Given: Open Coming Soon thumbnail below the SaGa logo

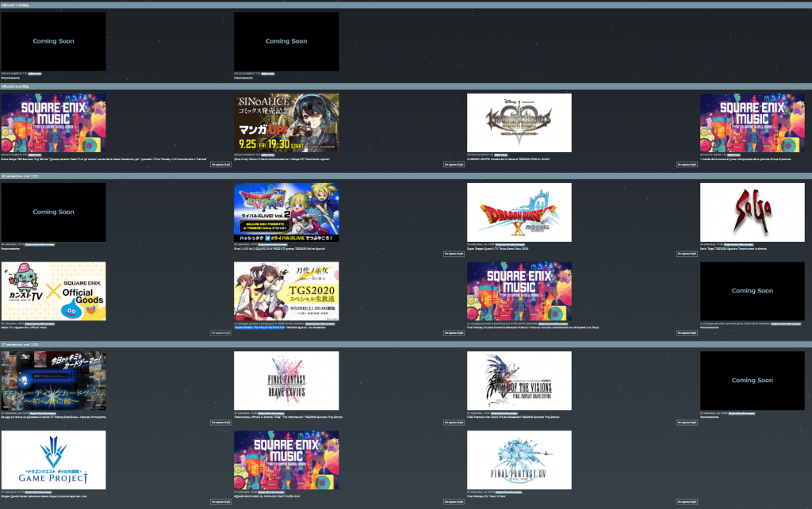Looking at the screenshot, I should [753, 291].
